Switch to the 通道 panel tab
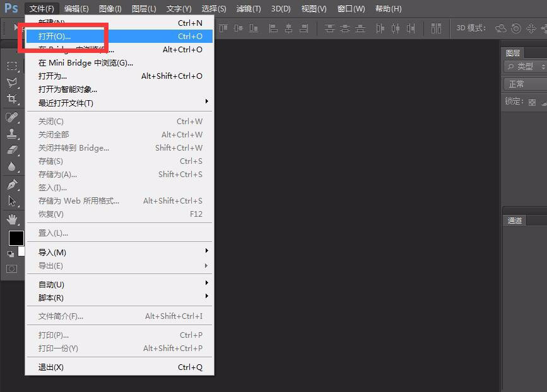The height and width of the screenshot is (392, 547). tap(515, 221)
